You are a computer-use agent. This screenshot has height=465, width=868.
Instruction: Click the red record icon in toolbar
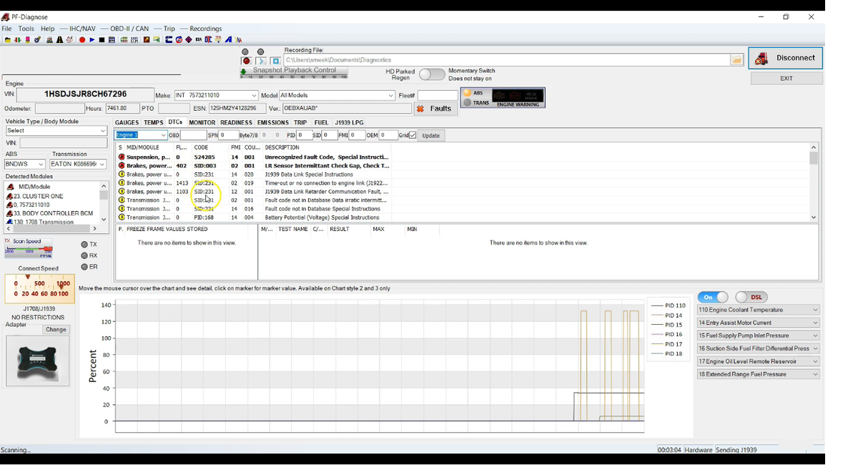(x=82, y=40)
